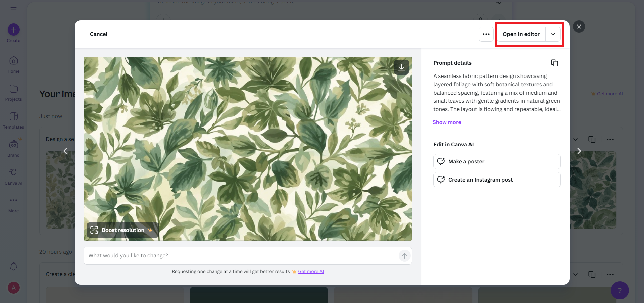Go to Home in the sidebar
Screen dimensions: 644x303
pos(14,61)
